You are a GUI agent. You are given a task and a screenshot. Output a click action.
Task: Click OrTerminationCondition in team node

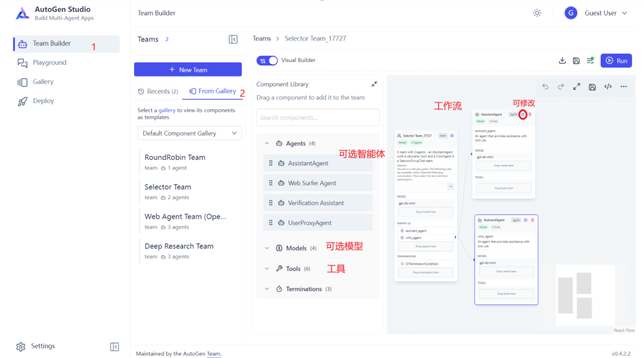[425, 264]
